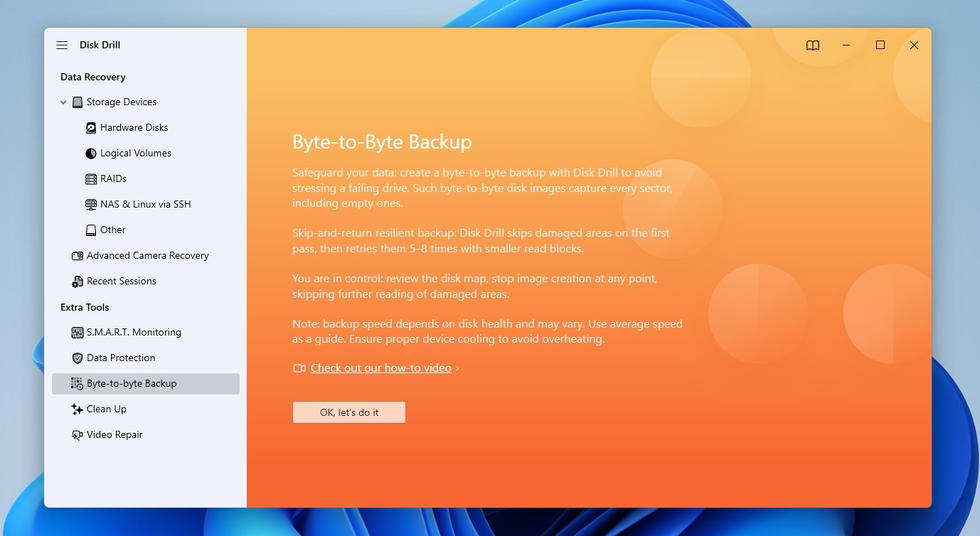The height and width of the screenshot is (536, 980).
Task: Click the Advanced Camera Recovery icon
Action: 78,256
